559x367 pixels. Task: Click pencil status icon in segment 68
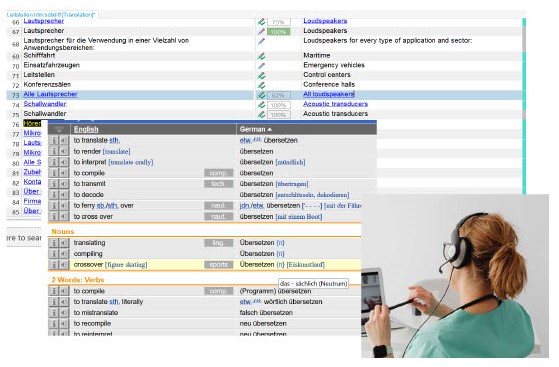[x=262, y=41]
